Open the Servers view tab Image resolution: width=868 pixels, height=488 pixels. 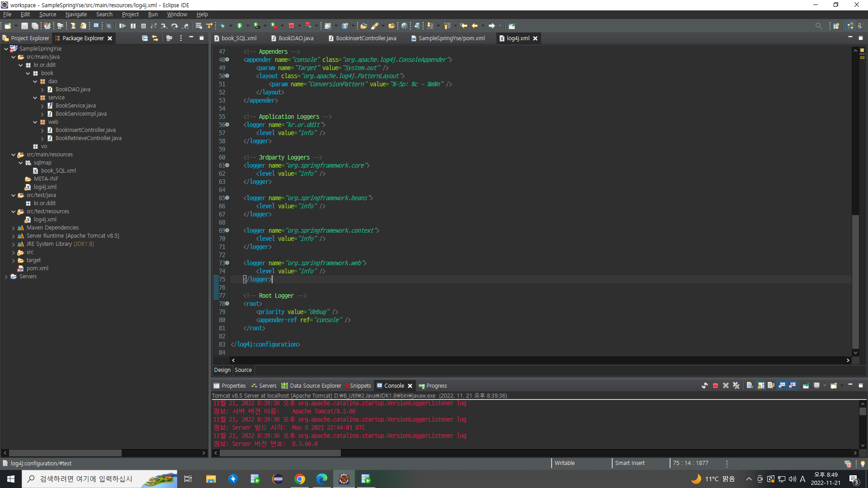click(x=264, y=385)
